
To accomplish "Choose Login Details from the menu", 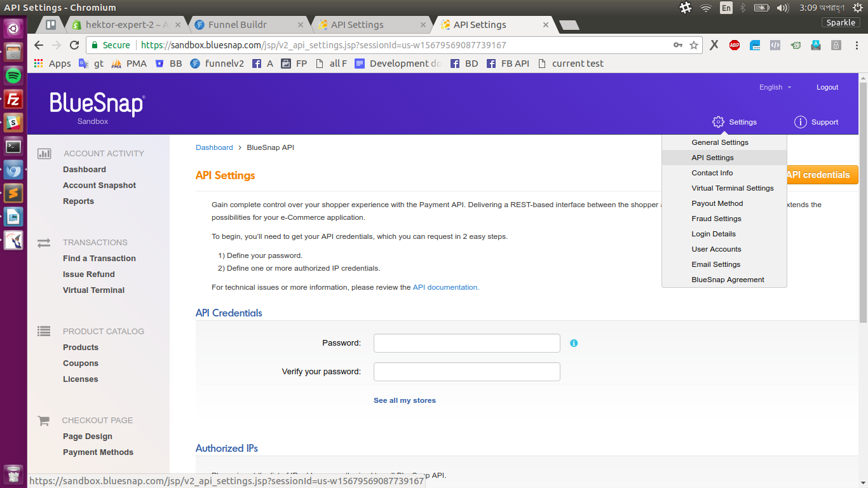I will point(724,234).
